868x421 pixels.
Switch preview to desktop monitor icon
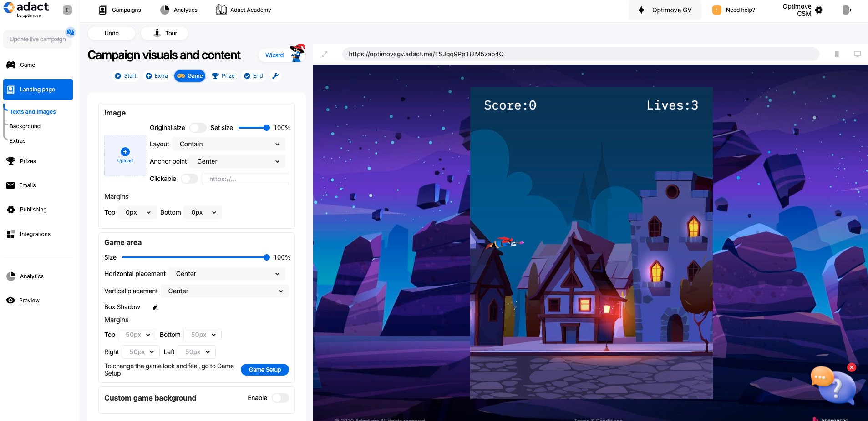858,54
